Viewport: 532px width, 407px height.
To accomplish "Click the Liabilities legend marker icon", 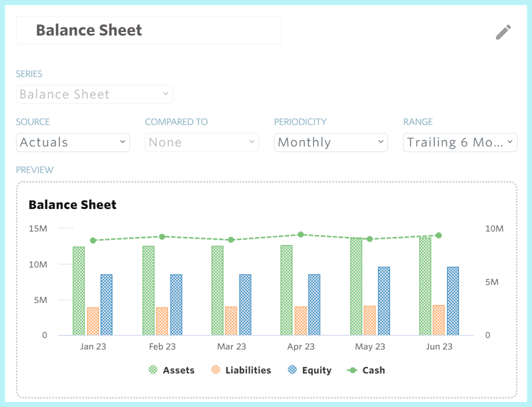I will (x=216, y=370).
